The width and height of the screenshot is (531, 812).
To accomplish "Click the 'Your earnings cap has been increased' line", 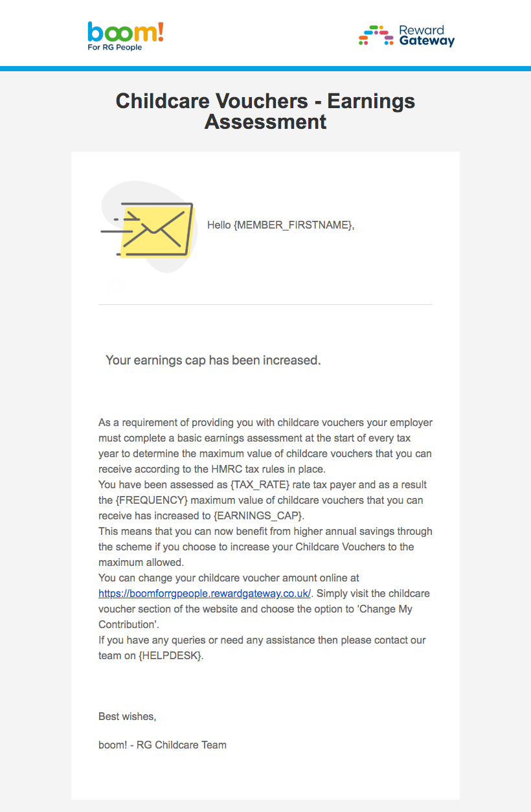I will click(x=213, y=360).
